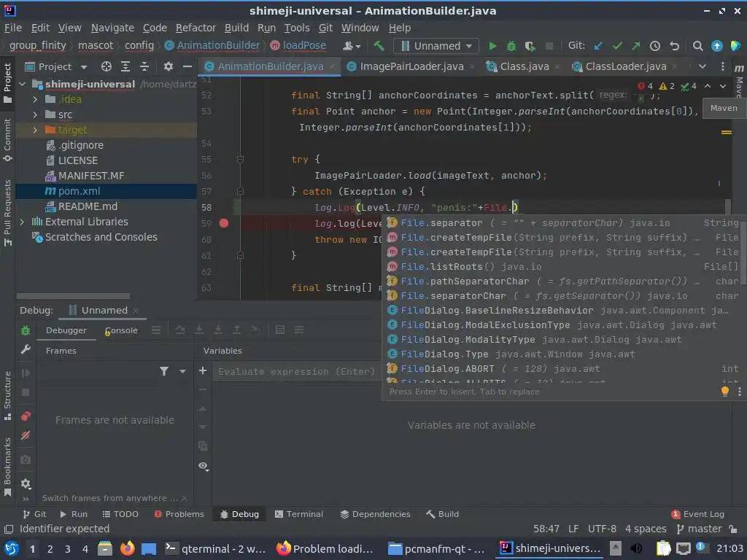Viewport: 747px width, 560px height.
Task: Run with coverage via the shield icon
Action: [530, 46]
